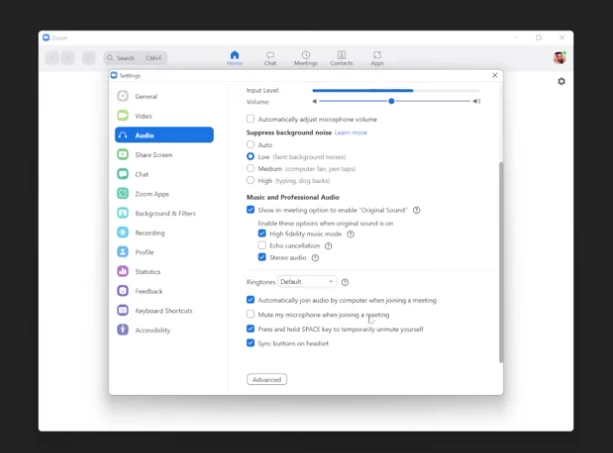The width and height of the screenshot is (613, 453).
Task: Click the high volume speaker icon
Action: click(477, 101)
